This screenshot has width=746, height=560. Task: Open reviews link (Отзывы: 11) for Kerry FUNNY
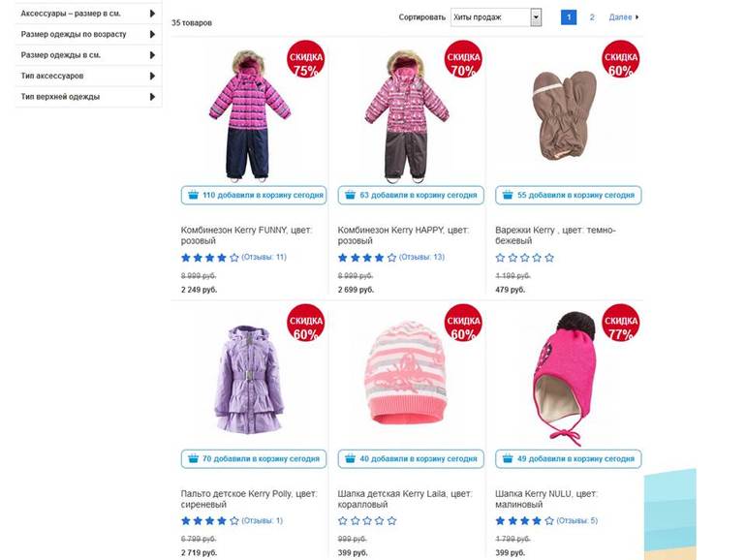pos(264,258)
